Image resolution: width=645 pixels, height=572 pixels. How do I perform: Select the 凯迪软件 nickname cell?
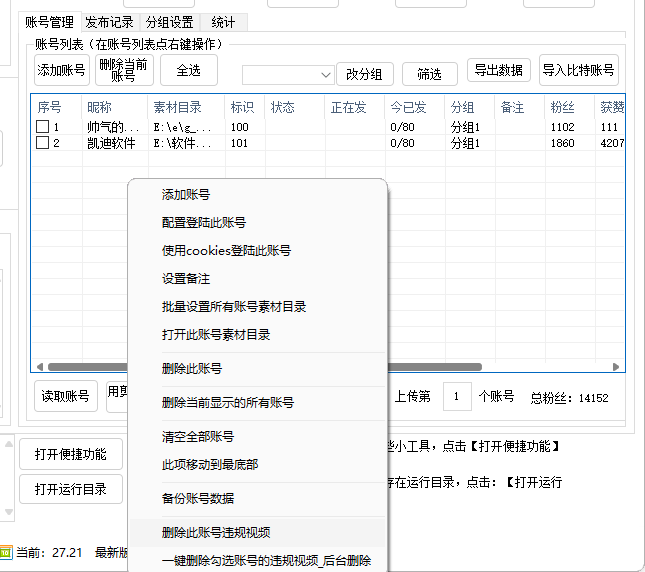tap(115, 143)
